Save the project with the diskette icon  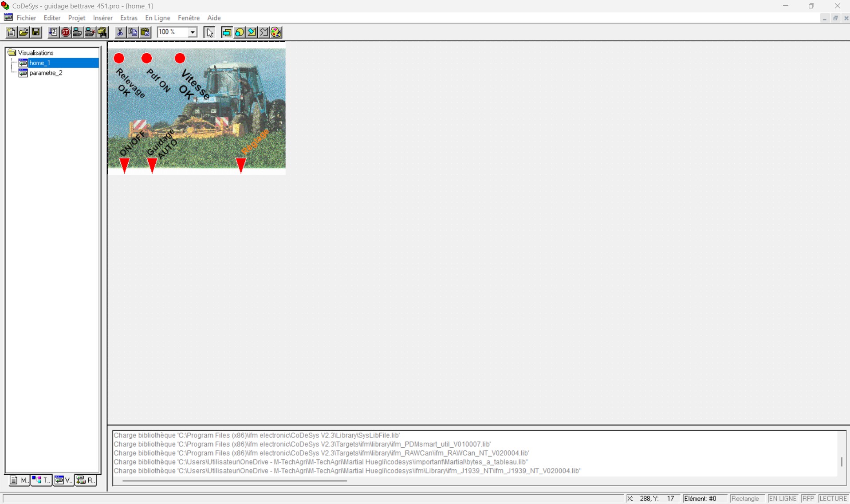tap(35, 32)
